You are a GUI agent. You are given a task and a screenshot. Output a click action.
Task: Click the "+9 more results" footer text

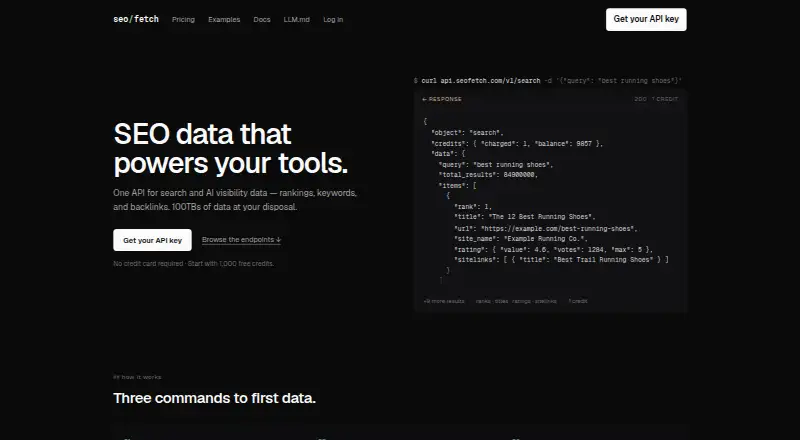pyautogui.click(x=444, y=301)
